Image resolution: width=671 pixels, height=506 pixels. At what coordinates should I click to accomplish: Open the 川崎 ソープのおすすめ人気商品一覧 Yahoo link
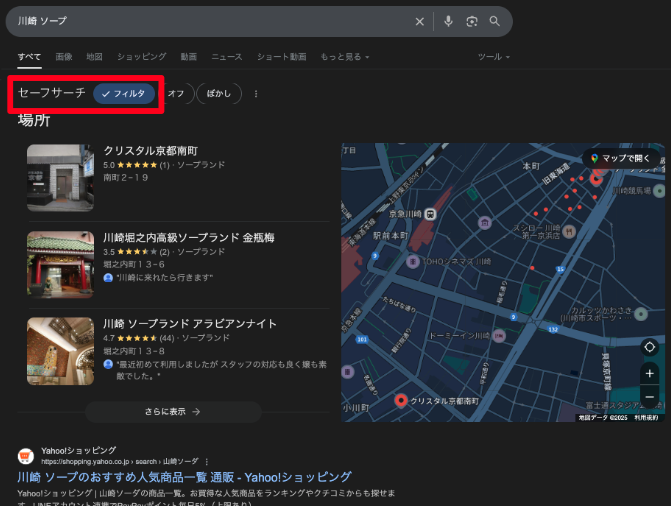click(x=184, y=477)
